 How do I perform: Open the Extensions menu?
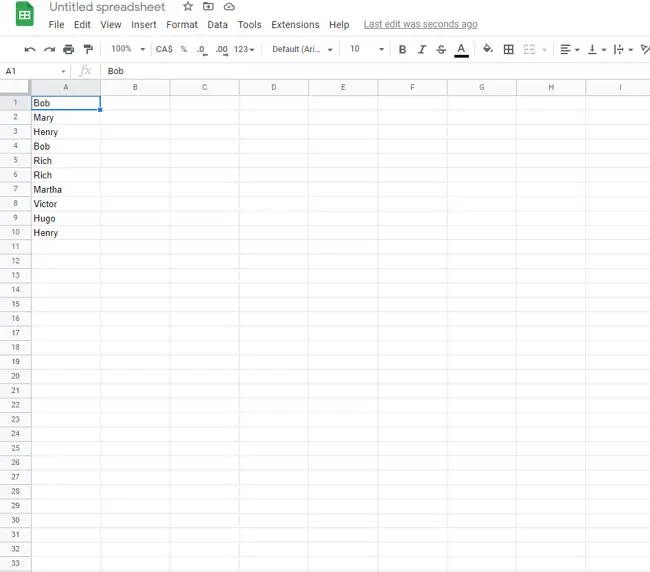295,24
